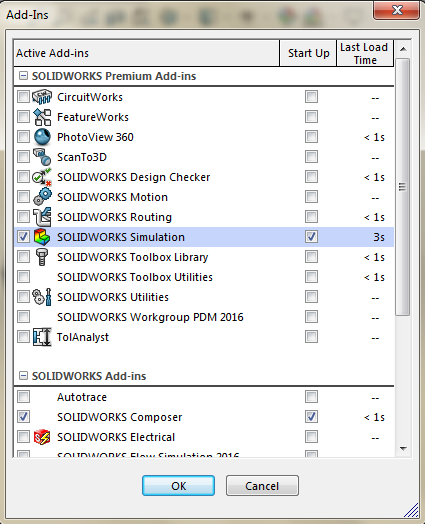This screenshot has width=425, height=524.
Task: Collapse SOLIDWORKS Add-ins group
Action: pos(23,376)
